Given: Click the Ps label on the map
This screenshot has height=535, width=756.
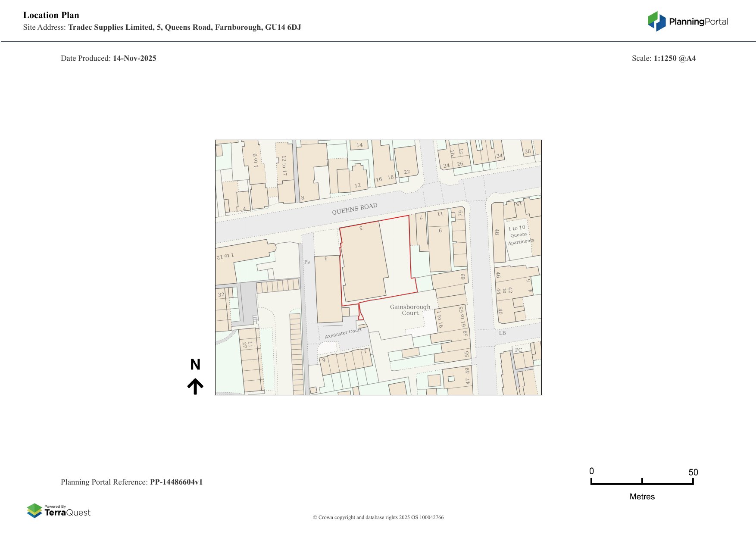Looking at the screenshot, I should tap(307, 262).
